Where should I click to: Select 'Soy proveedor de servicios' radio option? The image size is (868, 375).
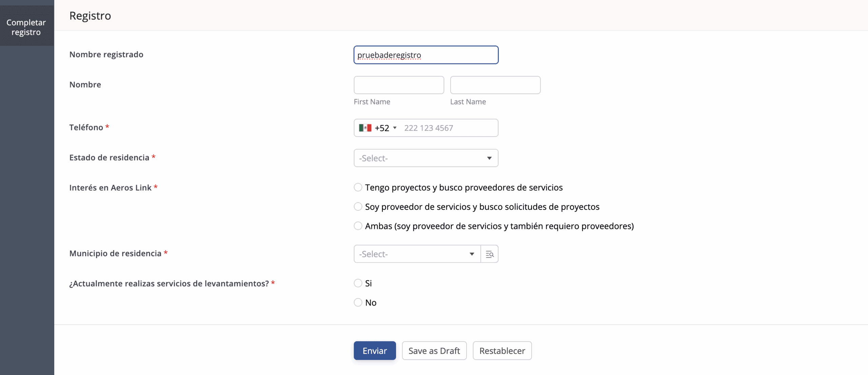(358, 207)
